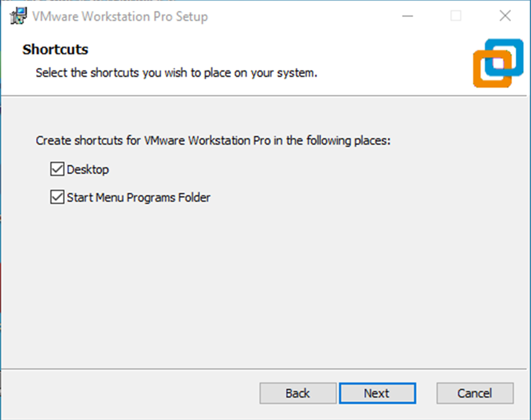Viewport: 531px width, 420px height.
Task: Close the VMware Setup dialog
Action: pos(505,16)
